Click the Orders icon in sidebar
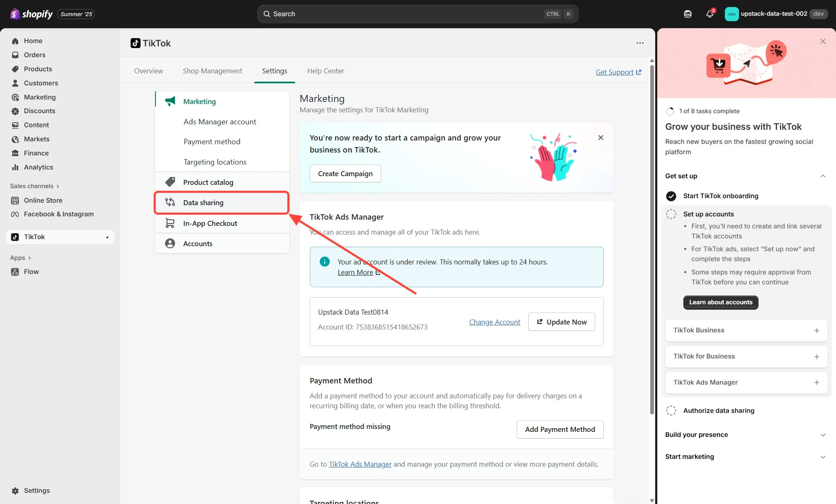836x504 pixels. [15, 55]
